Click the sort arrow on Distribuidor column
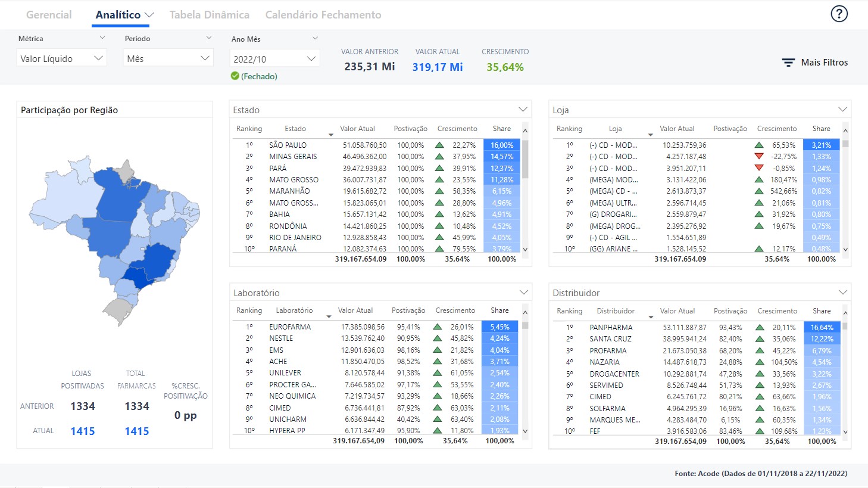The image size is (868, 488). (x=651, y=317)
